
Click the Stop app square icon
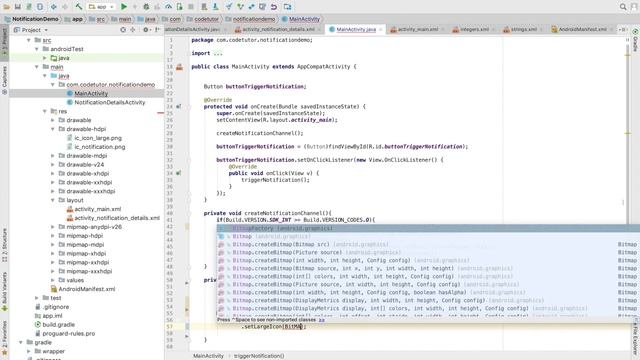pos(191,7)
